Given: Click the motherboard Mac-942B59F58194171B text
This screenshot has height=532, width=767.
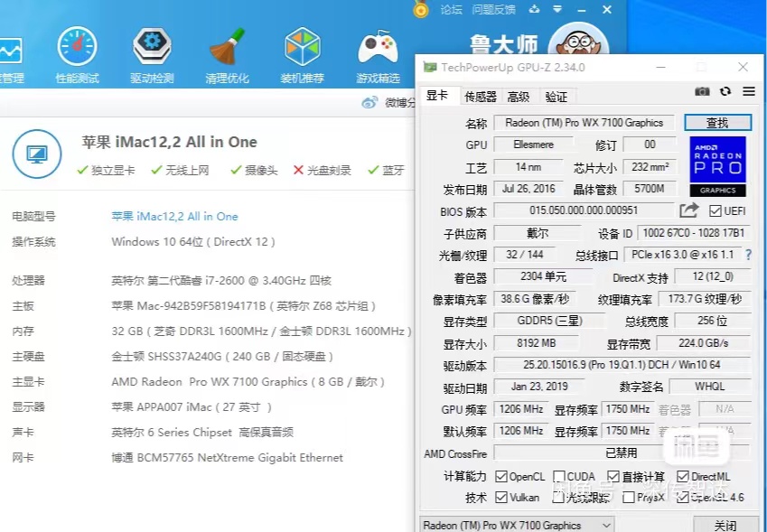Looking at the screenshot, I should (x=244, y=306).
